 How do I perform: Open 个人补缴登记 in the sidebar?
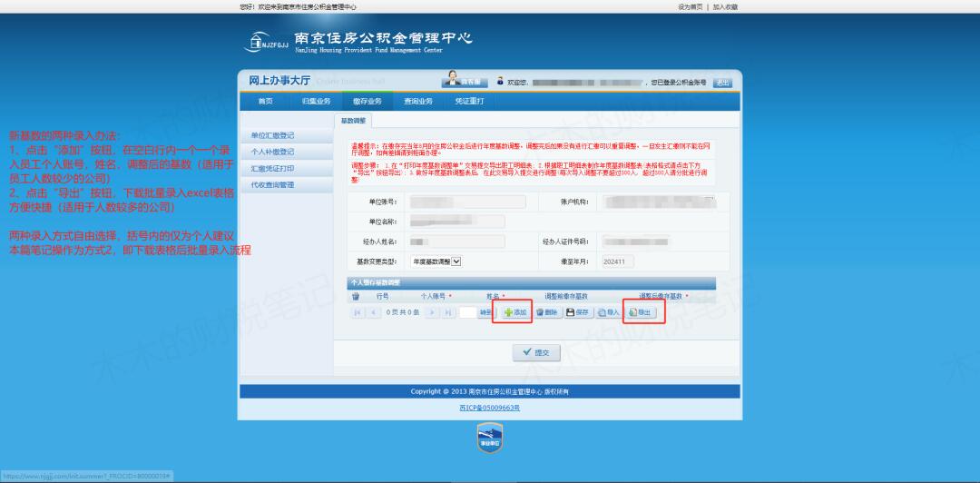286,152
